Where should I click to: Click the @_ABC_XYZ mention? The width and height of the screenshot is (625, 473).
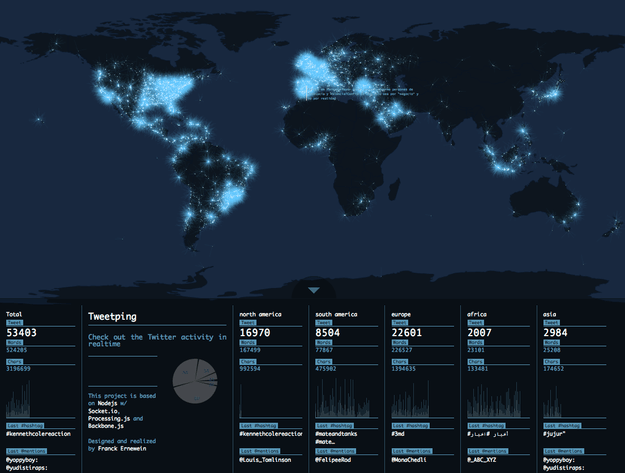[482, 459]
